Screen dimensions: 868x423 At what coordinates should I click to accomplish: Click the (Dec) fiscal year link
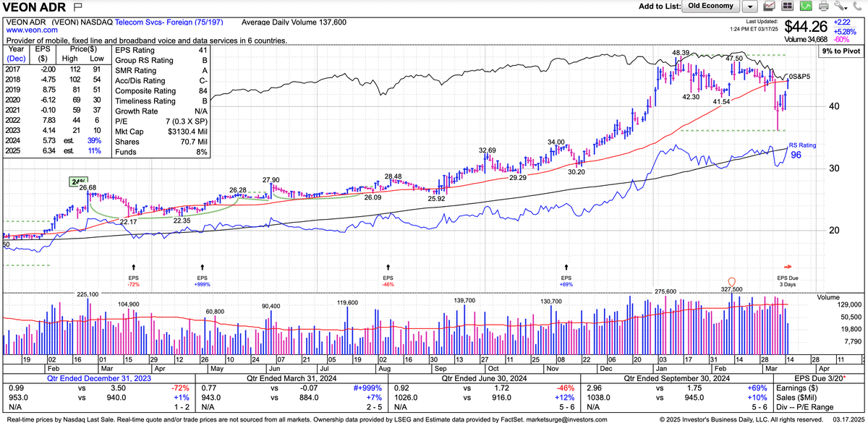[x=16, y=57]
